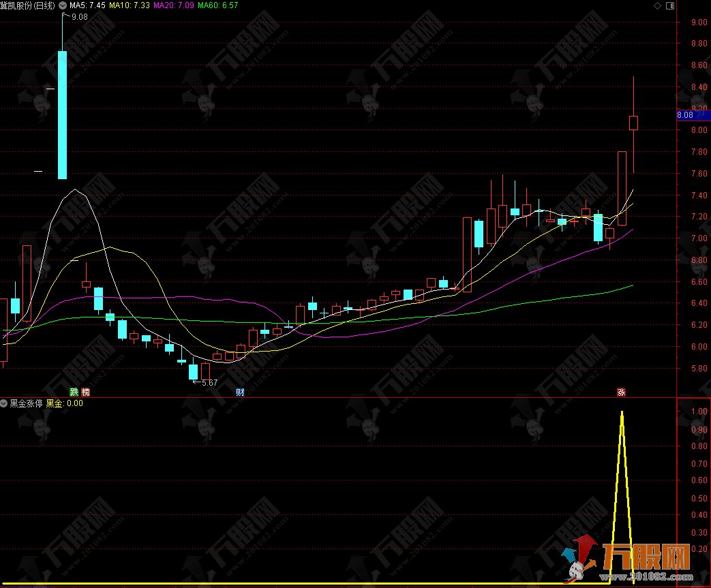Image resolution: width=711 pixels, height=588 pixels.
Task: Click the peak of the yellow 黑金 spike
Action: coord(622,412)
